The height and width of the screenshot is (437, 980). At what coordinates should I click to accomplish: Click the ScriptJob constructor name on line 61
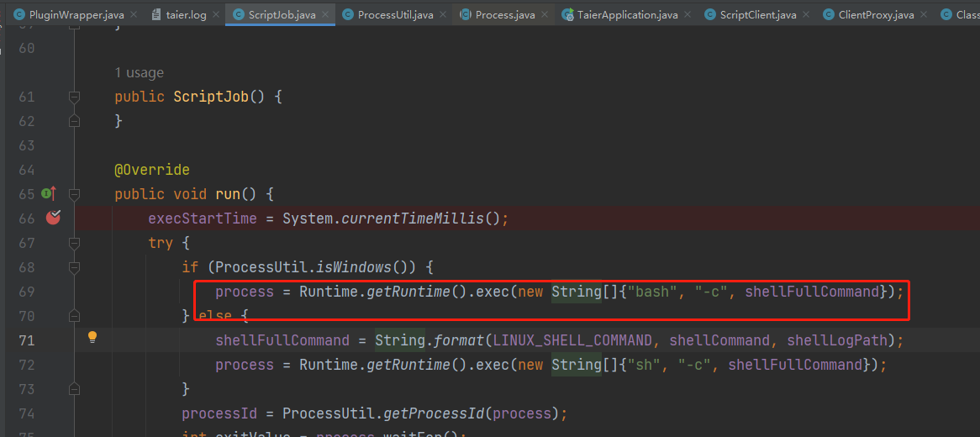coord(211,97)
